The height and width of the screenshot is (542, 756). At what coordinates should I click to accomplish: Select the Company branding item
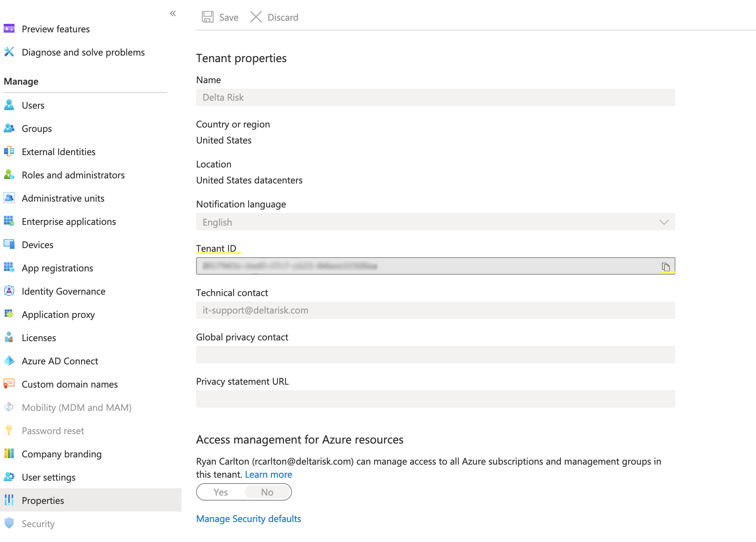click(61, 454)
